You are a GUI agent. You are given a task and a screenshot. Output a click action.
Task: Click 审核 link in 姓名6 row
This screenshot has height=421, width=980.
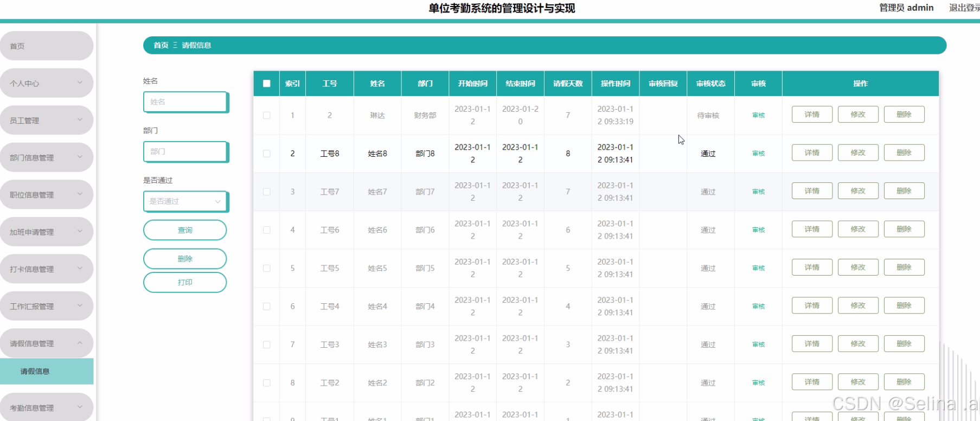point(758,230)
